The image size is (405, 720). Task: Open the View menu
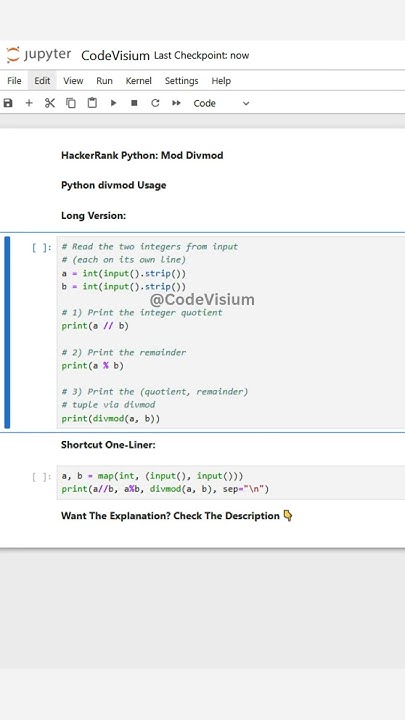click(73, 81)
